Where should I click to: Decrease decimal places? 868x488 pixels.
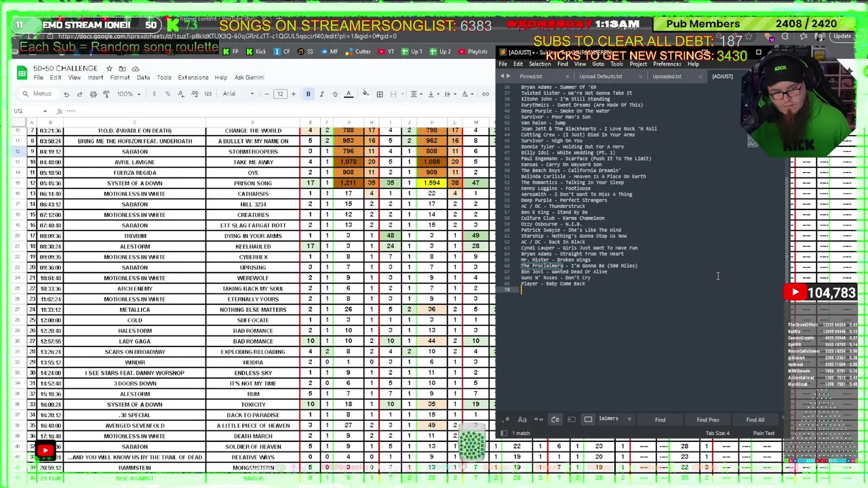pos(180,94)
